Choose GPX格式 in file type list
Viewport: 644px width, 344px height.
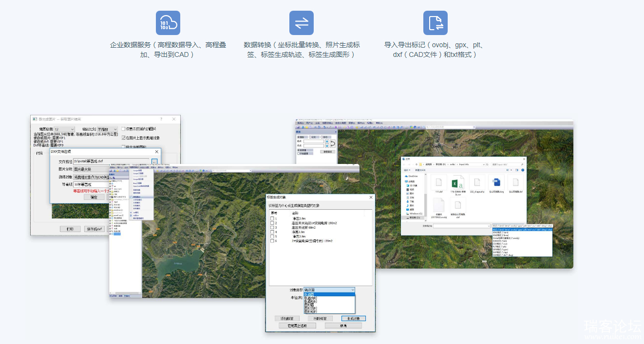tap(522, 250)
